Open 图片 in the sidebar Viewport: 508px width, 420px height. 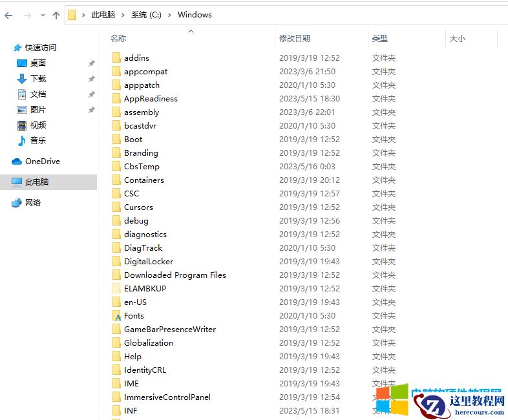point(38,110)
